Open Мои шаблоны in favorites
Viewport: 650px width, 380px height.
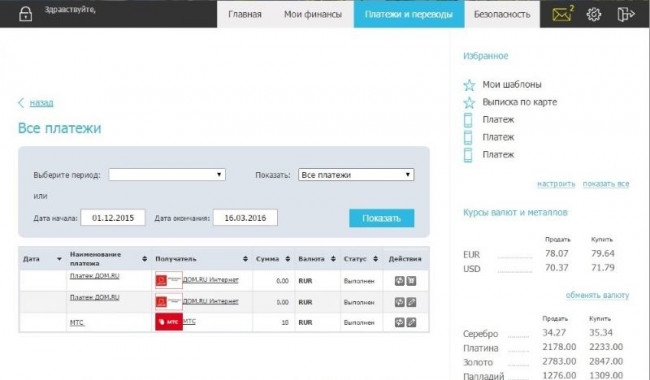[512, 85]
